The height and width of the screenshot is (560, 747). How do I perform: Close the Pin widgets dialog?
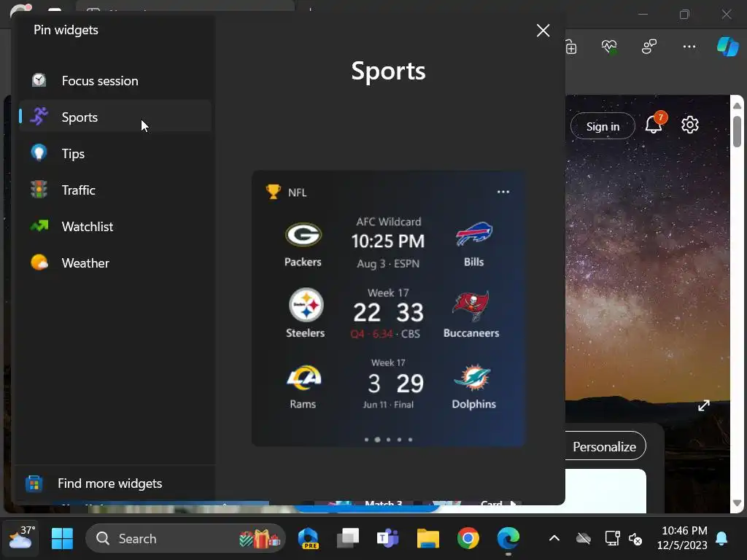tap(543, 31)
